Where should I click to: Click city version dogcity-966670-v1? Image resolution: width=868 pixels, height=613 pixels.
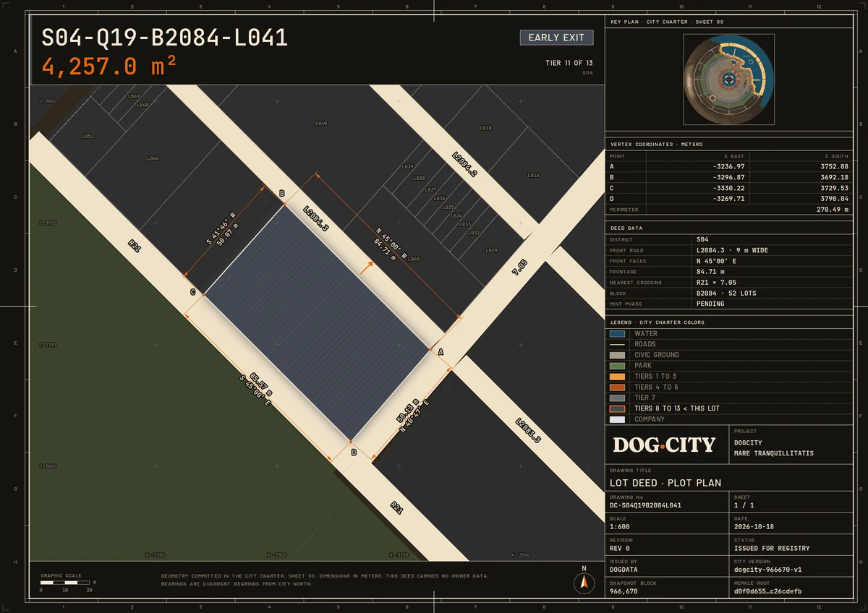(x=768, y=570)
